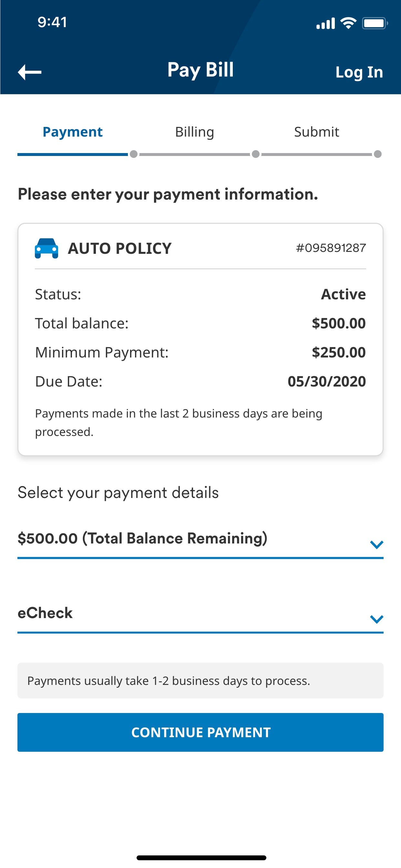Viewport: 401px width, 868px height.
Task: Tap the battery status icon
Action: [x=375, y=23]
